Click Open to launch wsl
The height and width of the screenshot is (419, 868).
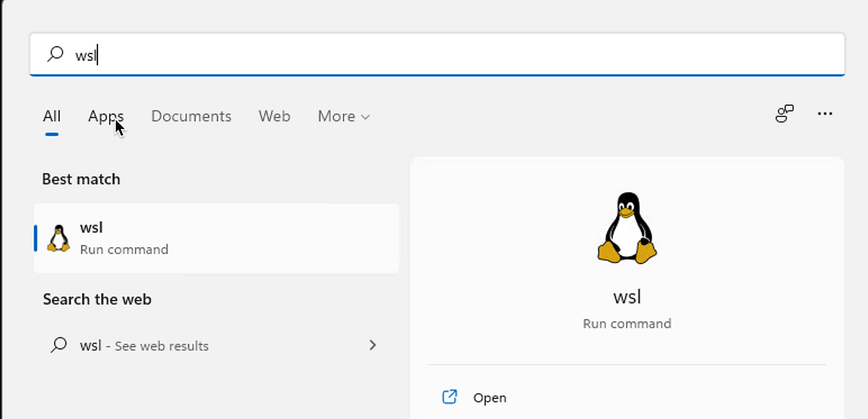490,397
